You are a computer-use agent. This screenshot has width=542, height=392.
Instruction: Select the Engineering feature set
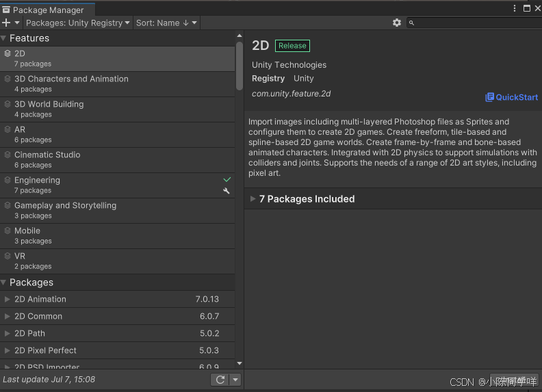(117, 185)
